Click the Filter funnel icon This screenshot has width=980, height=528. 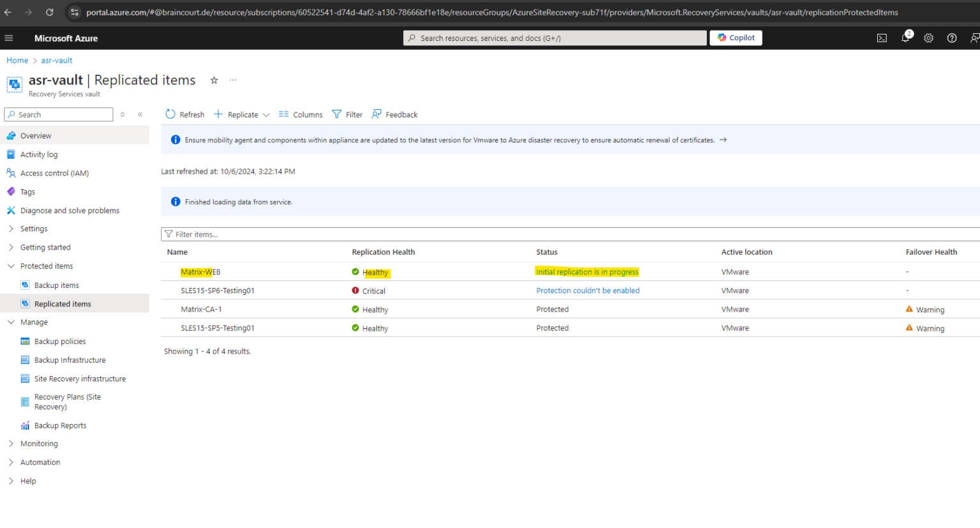point(336,114)
